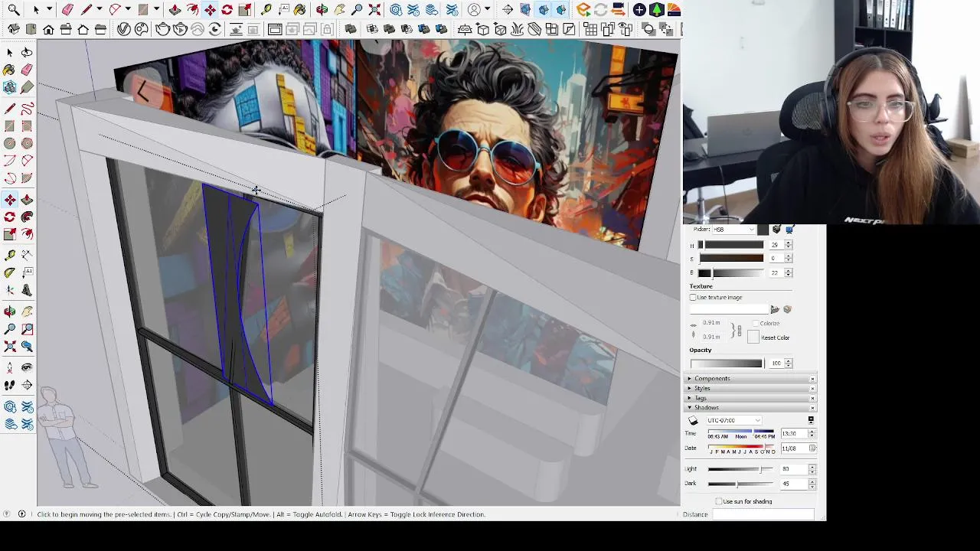Open dropdown arrow next to user account icon
980x551 pixels.
coord(488,10)
